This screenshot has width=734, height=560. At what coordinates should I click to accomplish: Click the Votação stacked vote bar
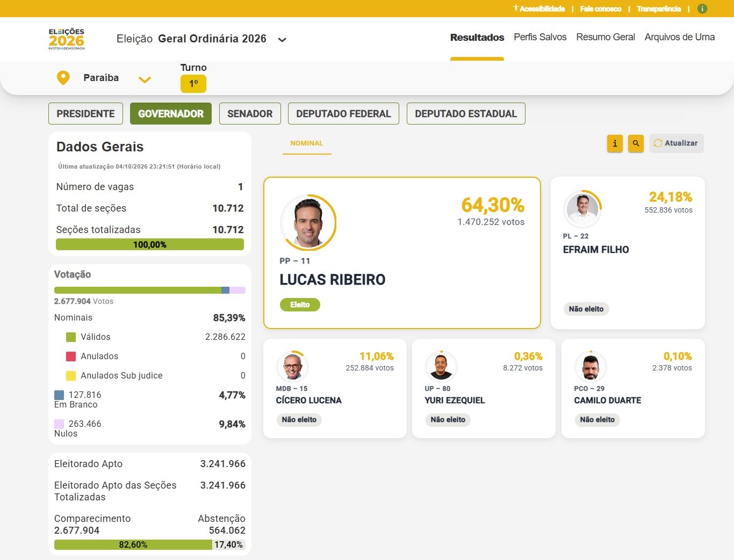(x=150, y=290)
